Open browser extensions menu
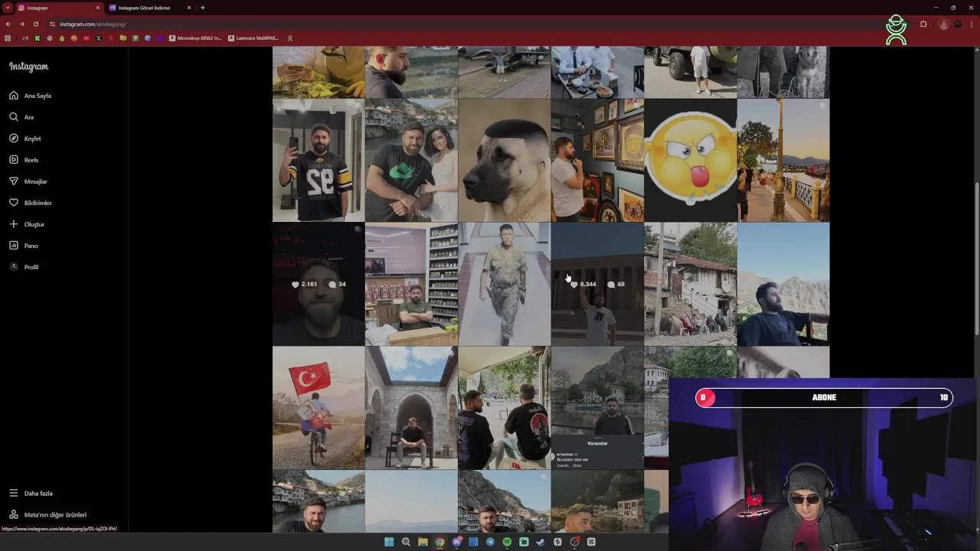The image size is (980, 551). pos(923,24)
